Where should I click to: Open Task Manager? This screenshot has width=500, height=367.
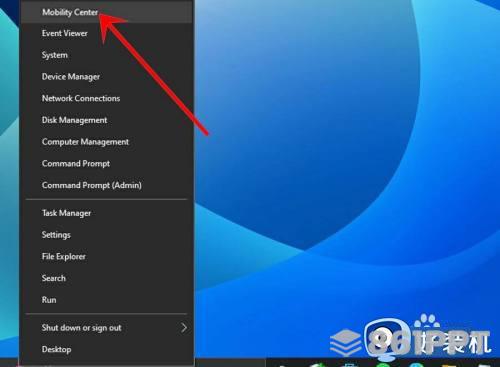107,213
